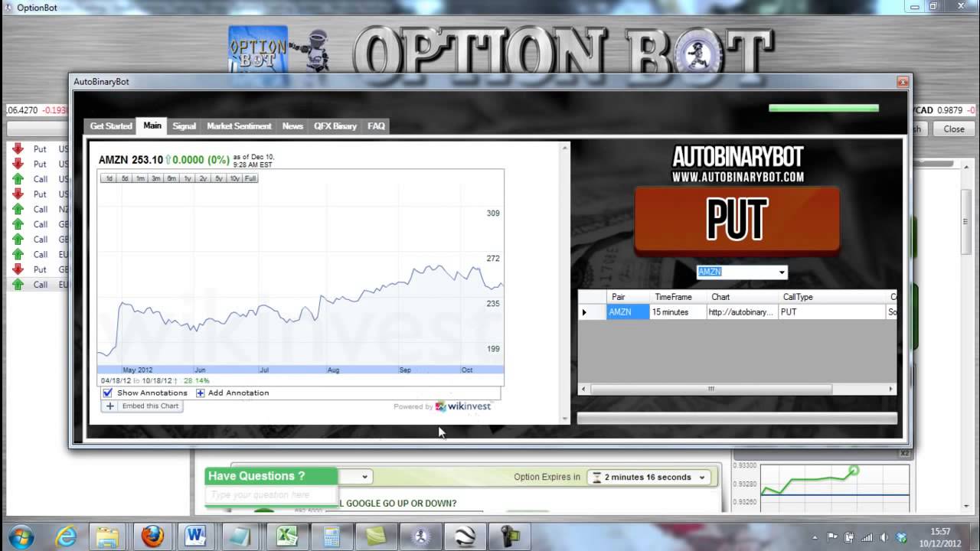The width and height of the screenshot is (980, 551).
Task: Click the 15 minutes timeframe cell
Action: (678, 312)
